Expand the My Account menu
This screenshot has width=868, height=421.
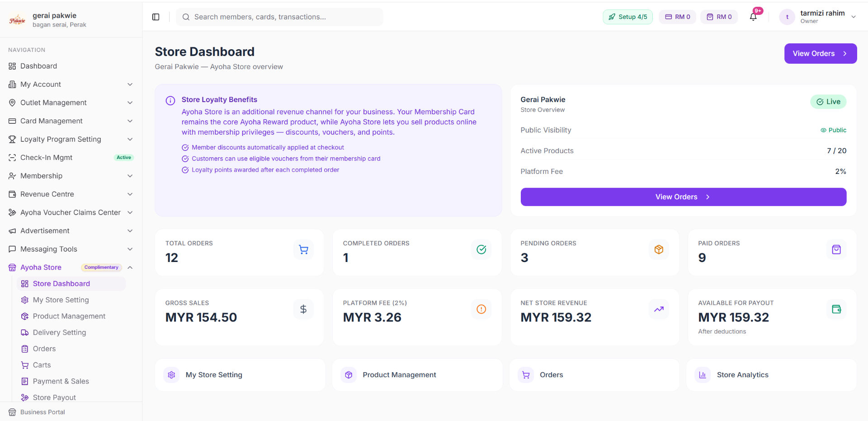(71, 84)
